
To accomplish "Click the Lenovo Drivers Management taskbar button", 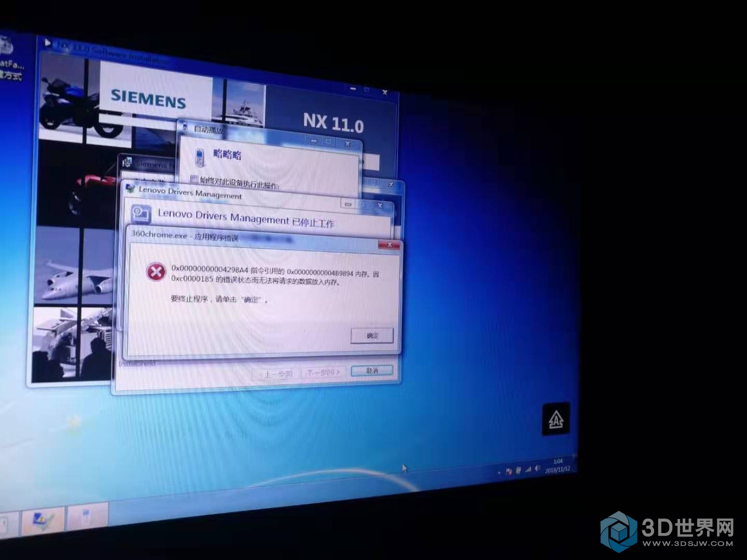I will tap(42, 520).
